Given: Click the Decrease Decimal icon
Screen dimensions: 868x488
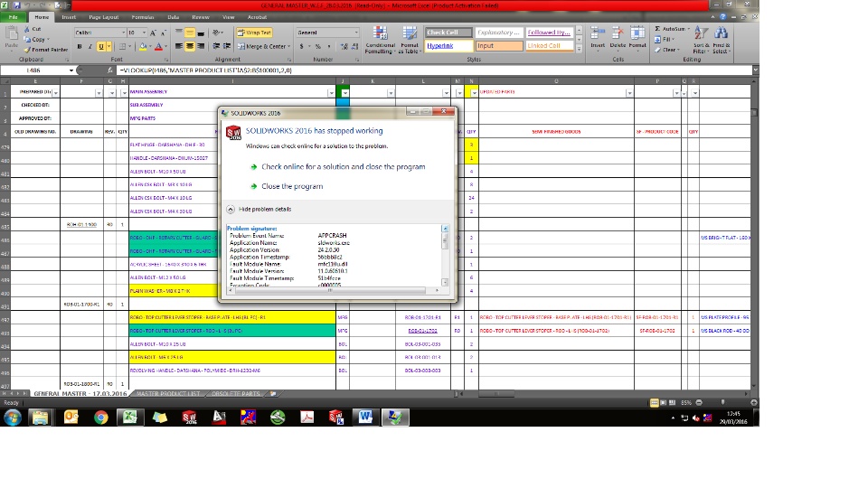Looking at the screenshot, I should (x=354, y=46).
